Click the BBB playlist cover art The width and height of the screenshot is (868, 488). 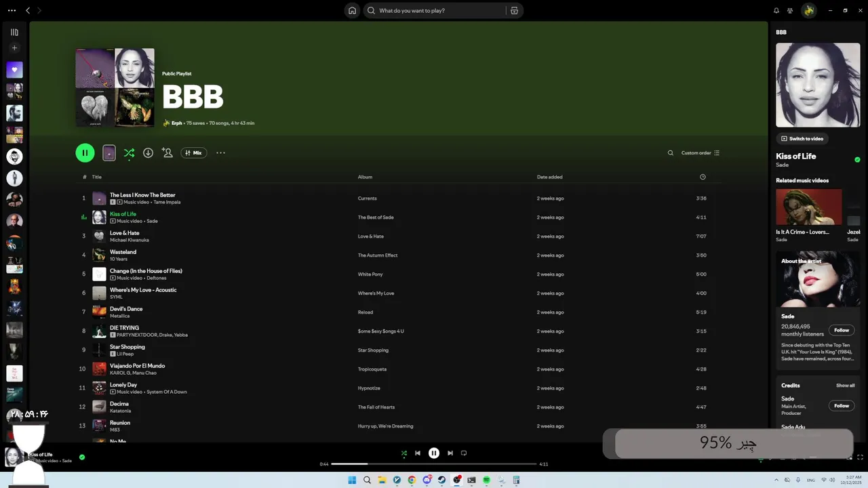(115, 87)
